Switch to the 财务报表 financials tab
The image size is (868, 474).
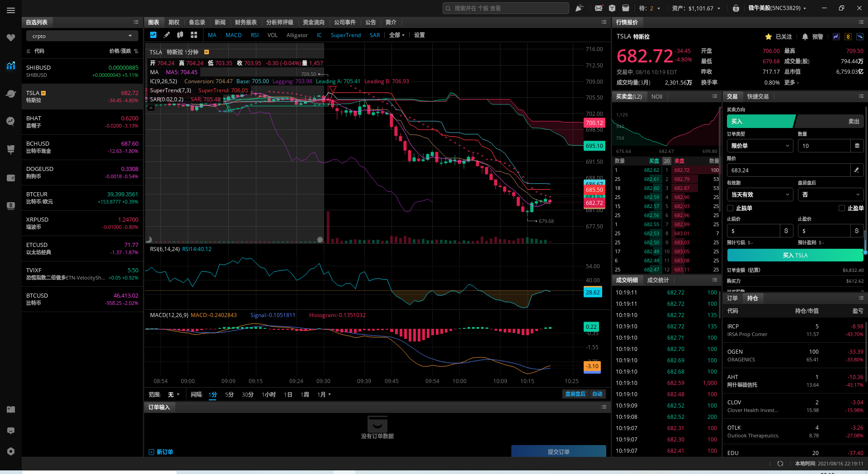tap(246, 22)
